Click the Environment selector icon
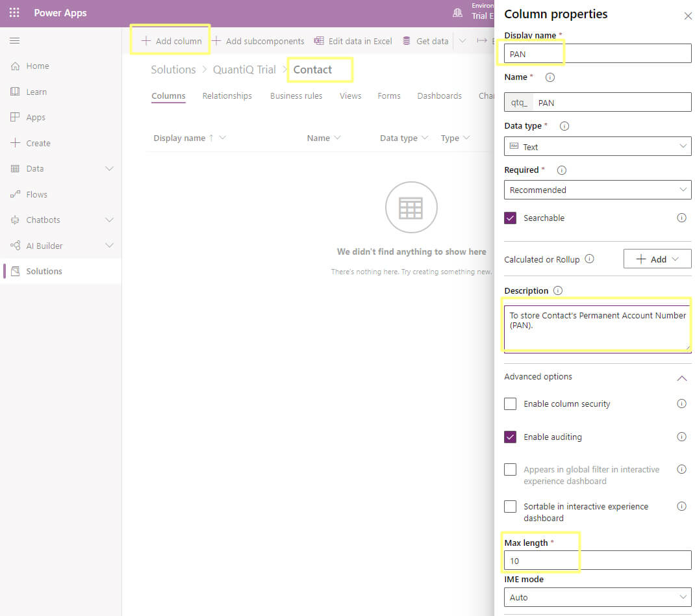 click(x=458, y=12)
